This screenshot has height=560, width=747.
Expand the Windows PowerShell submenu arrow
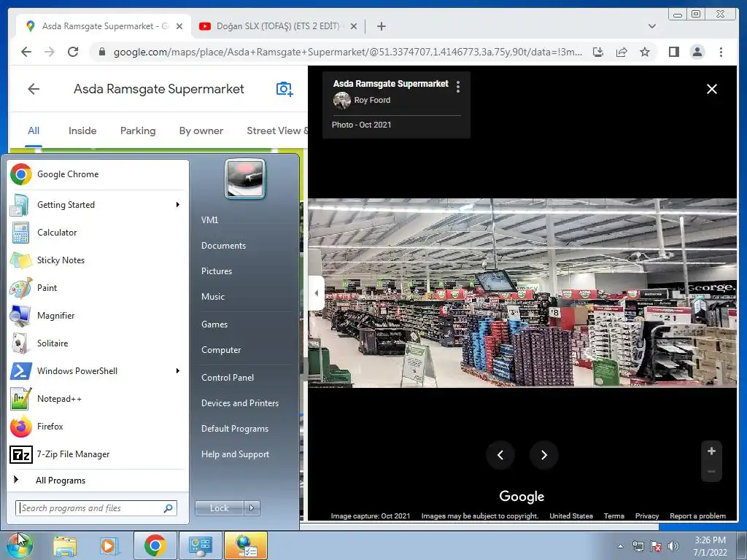point(178,371)
